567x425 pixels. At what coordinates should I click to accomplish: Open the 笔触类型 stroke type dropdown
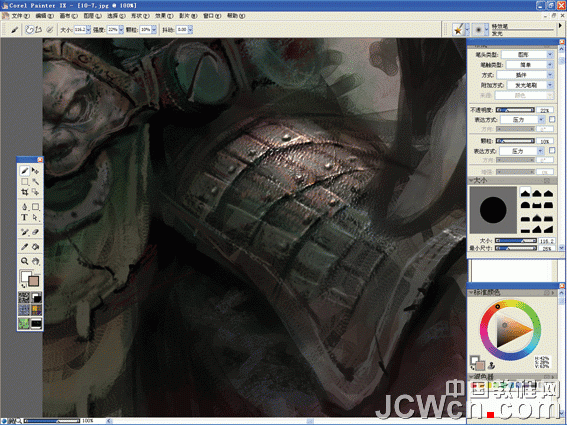coord(530,65)
